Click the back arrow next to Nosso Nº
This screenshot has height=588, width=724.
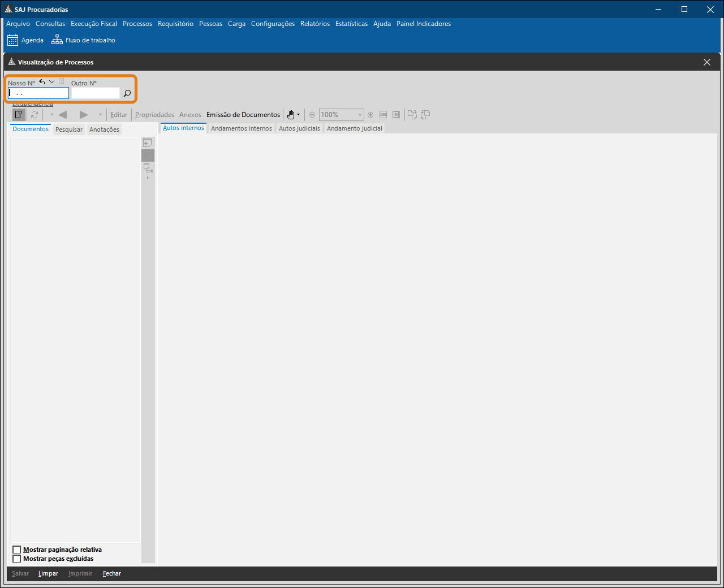click(42, 82)
